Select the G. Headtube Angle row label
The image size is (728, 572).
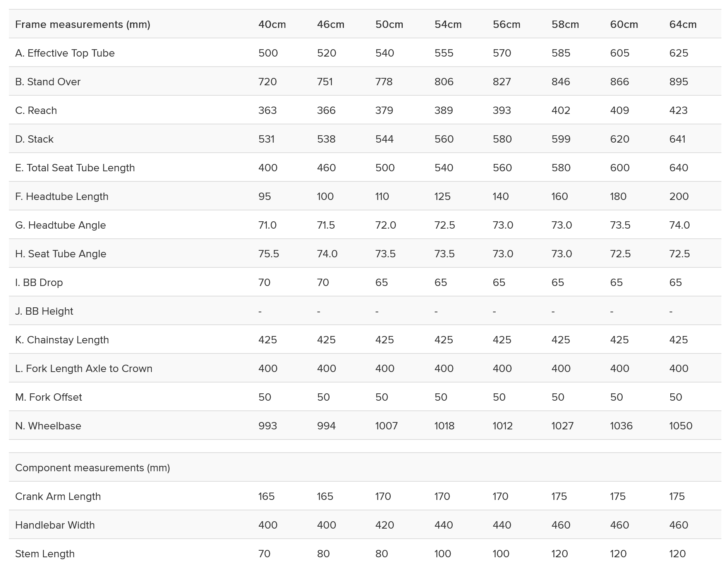click(x=60, y=225)
